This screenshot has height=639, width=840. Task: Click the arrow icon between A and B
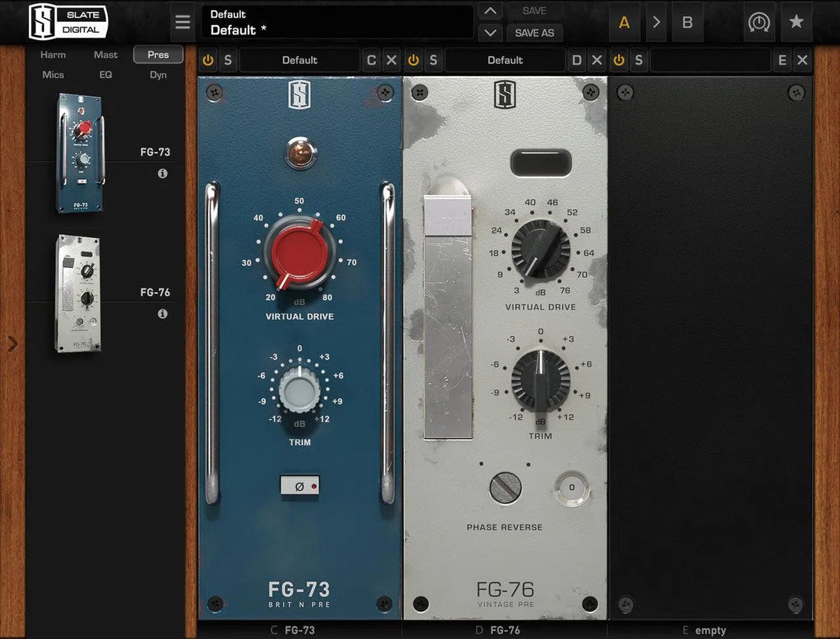pos(656,22)
